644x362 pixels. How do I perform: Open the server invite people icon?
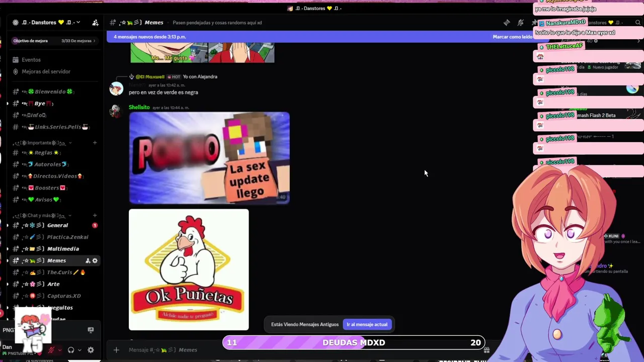tap(95, 23)
